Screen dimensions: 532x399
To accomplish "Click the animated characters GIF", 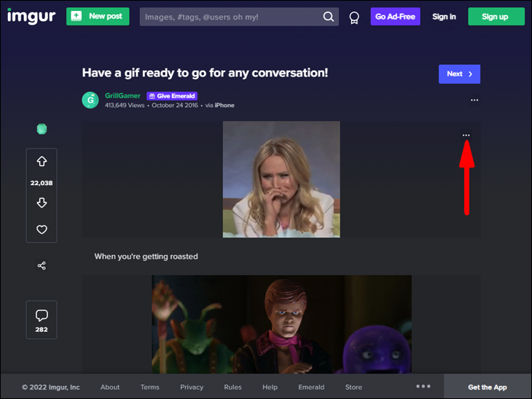I will 281,324.
